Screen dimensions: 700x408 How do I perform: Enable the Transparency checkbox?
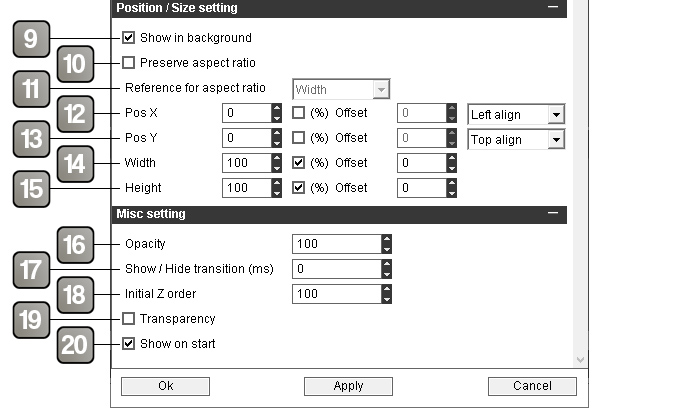click(x=129, y=319)
